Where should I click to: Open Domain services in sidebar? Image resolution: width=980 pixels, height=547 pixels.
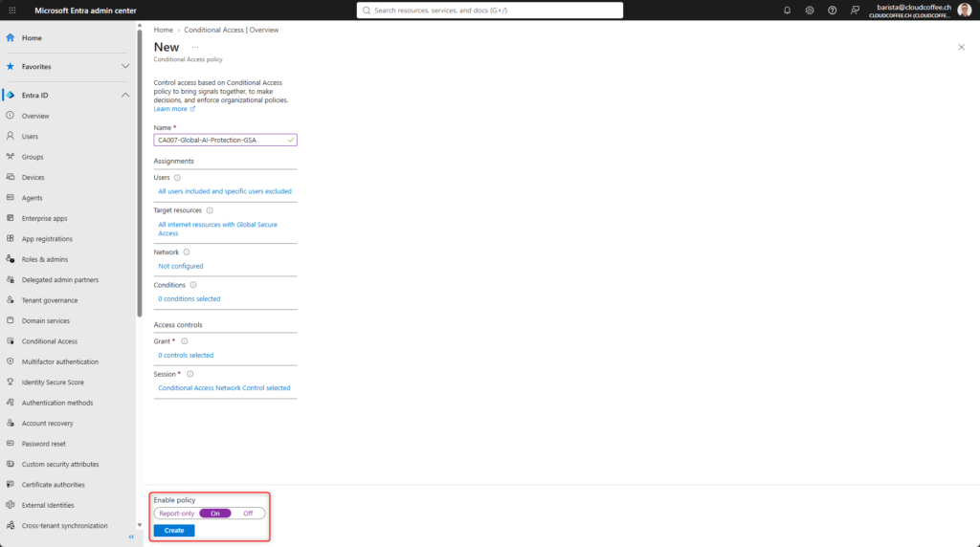point(46,321)
